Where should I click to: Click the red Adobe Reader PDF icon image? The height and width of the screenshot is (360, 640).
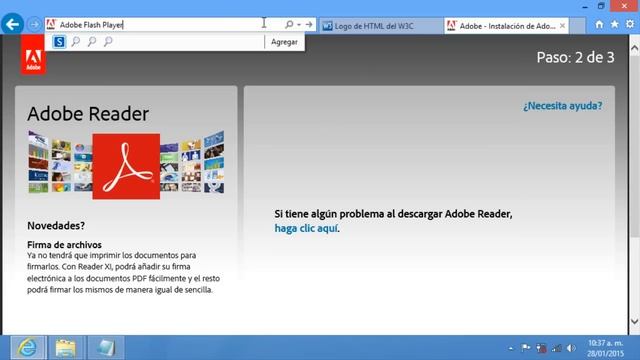(126, 167)
